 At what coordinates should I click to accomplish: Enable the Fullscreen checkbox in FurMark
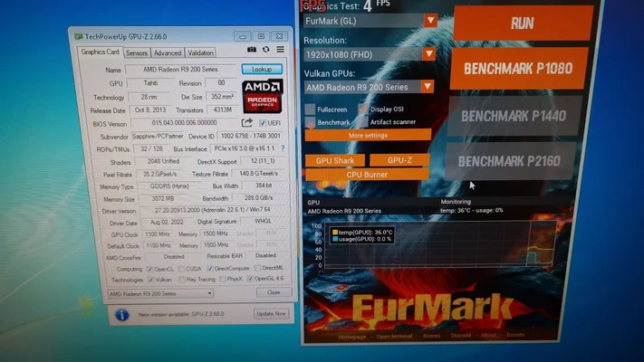(x=310, y=110)
